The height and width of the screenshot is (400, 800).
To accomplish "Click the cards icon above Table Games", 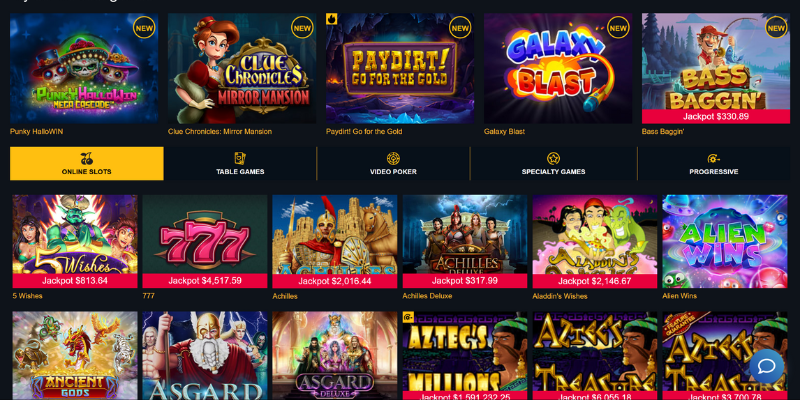I will (x=240, y=158).
